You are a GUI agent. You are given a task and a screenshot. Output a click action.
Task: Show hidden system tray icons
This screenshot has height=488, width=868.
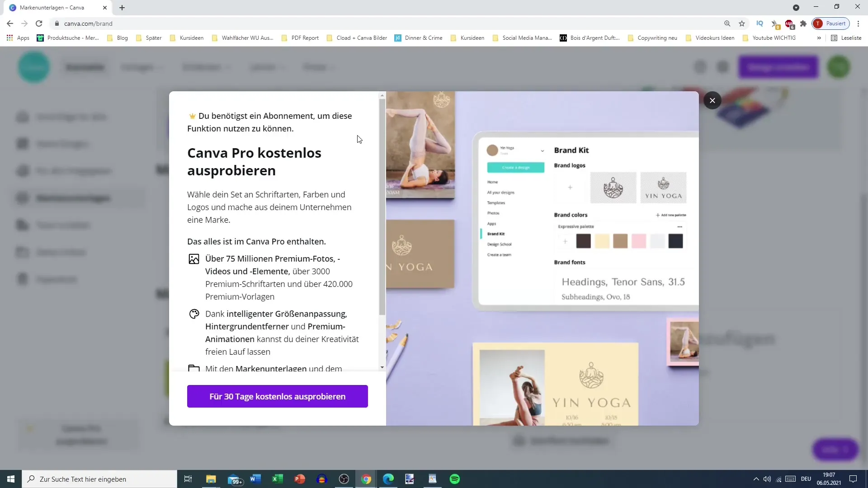[x=756, y=479]
